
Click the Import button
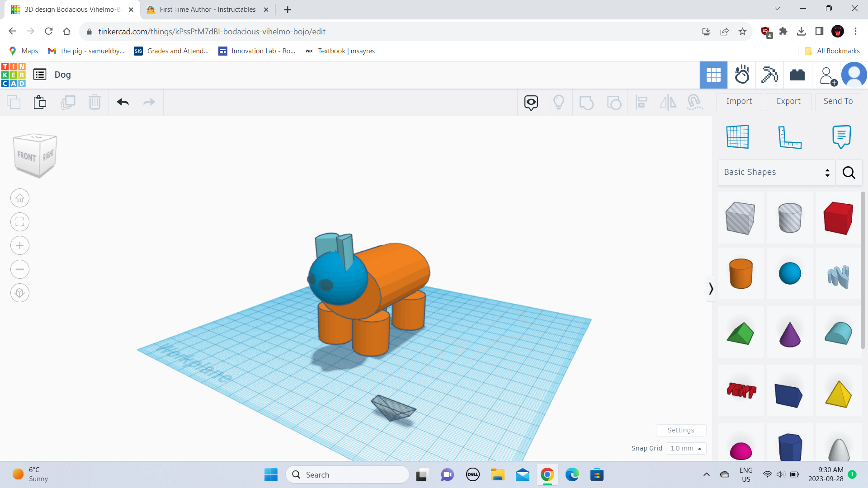tap(738, 101)
